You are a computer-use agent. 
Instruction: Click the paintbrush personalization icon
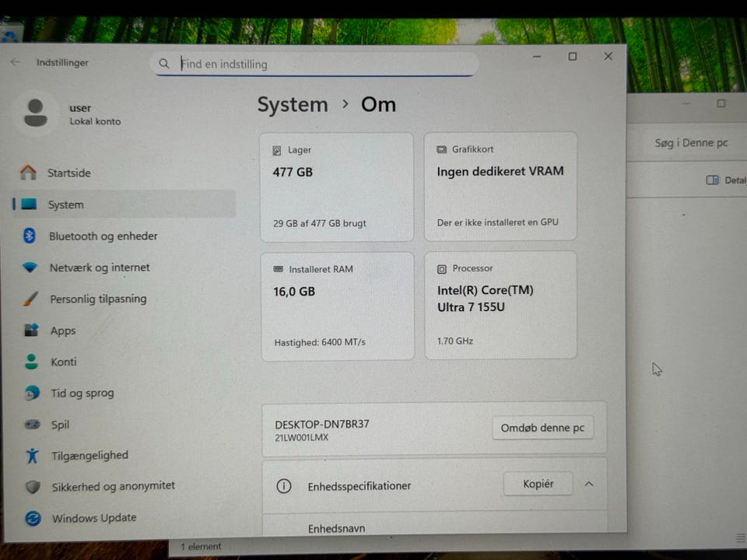30,299
